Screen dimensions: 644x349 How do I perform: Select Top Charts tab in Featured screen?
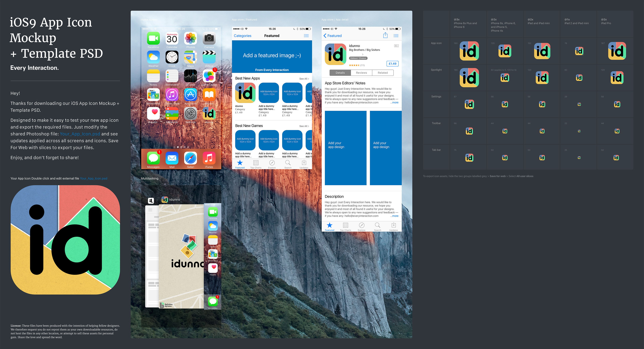pos(256,164)
